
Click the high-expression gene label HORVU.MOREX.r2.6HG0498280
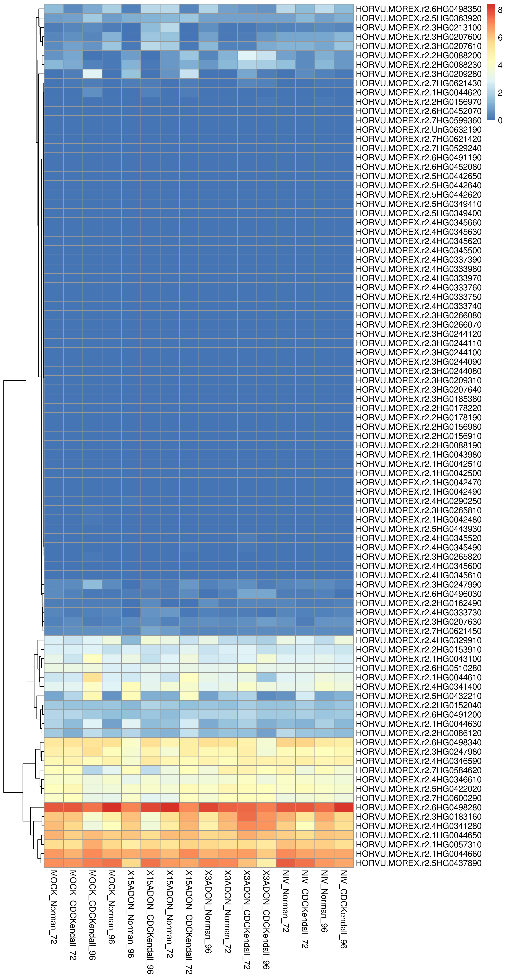coord(419,807)
